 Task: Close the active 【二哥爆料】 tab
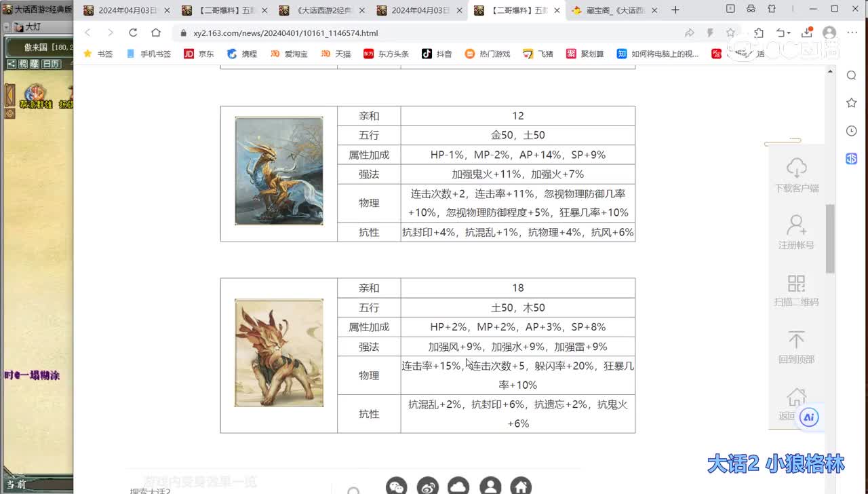click(557, 10)
